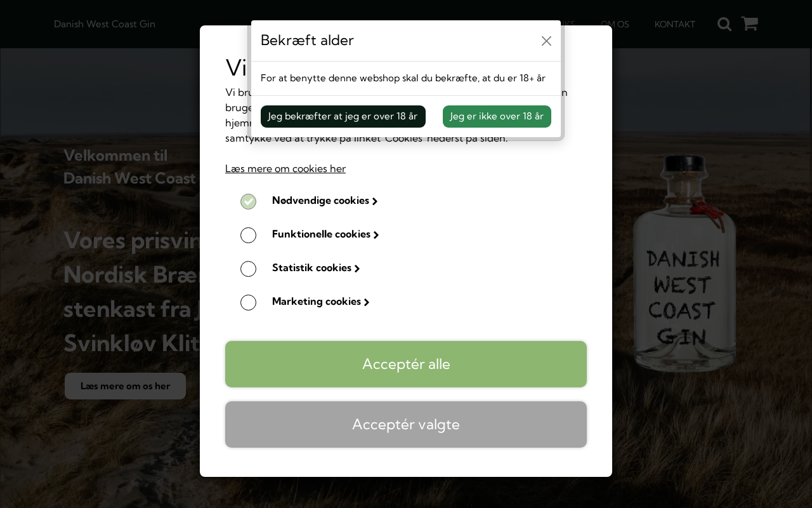812x508 pixels.
Task: Click the gin bottle image
Action: click(x=683, y=267)
